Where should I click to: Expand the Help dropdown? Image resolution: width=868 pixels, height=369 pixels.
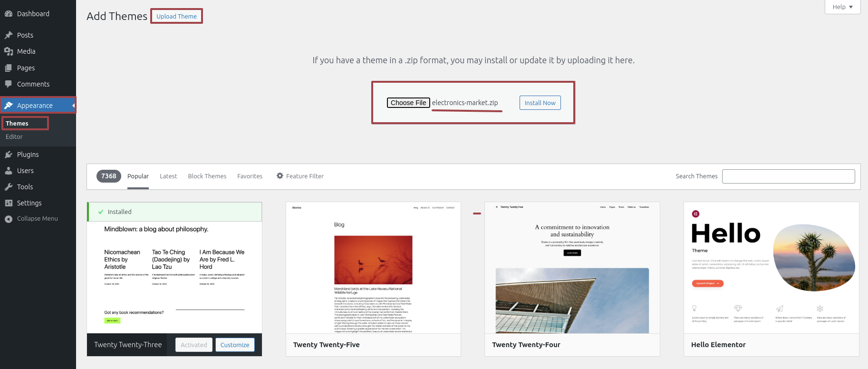click(x=842, y=7)
